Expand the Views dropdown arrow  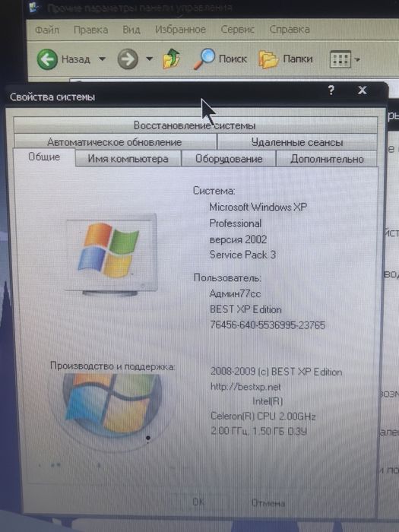click(x=357, y=60)
